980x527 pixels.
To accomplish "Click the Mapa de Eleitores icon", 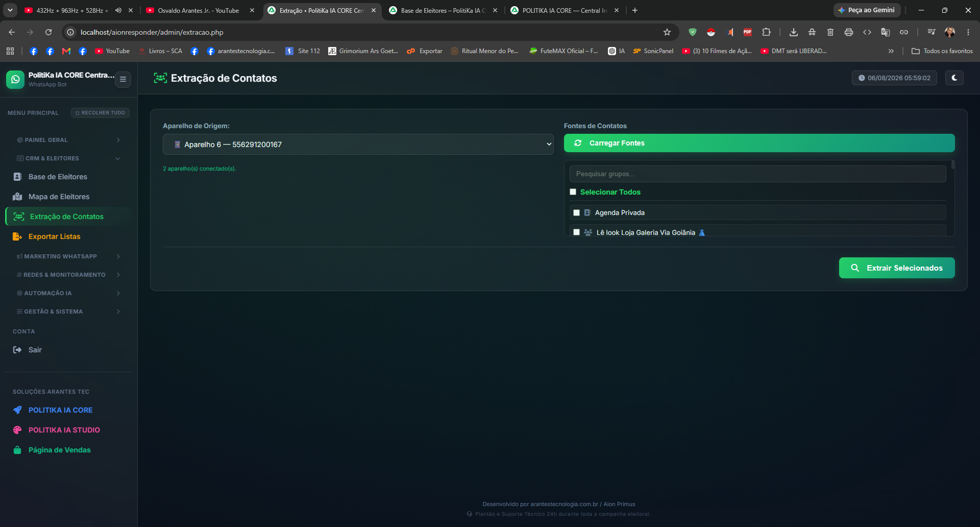I will click(x=17, y=197).
